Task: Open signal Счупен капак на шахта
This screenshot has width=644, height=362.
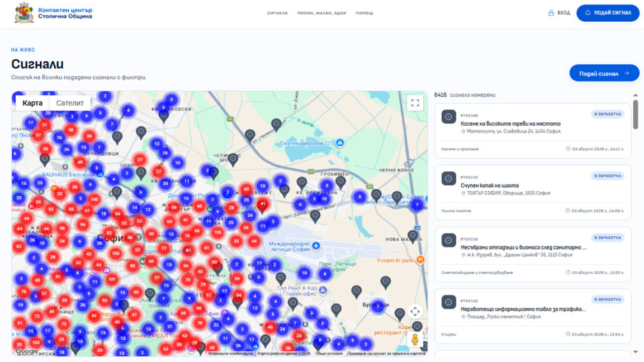Action: 490,185
